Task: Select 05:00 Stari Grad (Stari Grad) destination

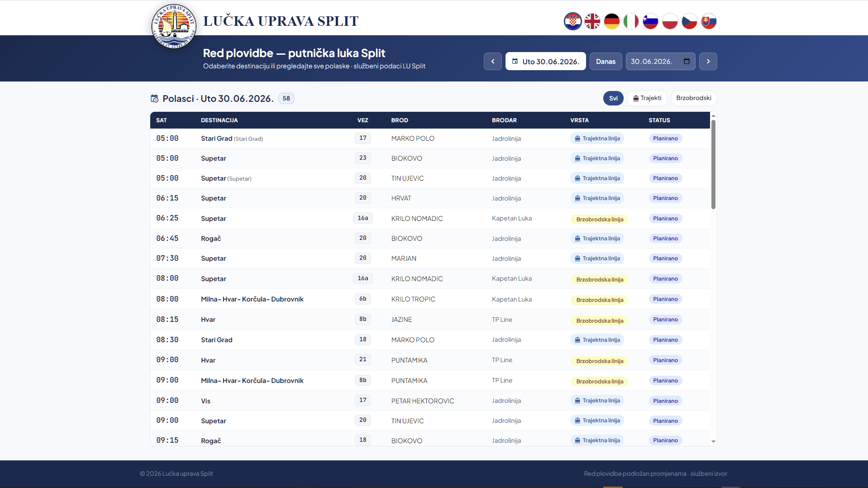Action: [x=232, y=139]
